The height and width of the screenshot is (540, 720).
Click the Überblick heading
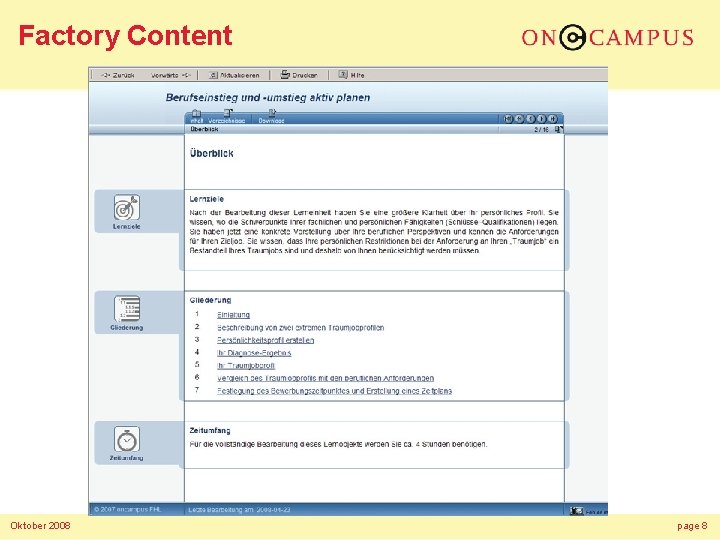click(212, 153)
